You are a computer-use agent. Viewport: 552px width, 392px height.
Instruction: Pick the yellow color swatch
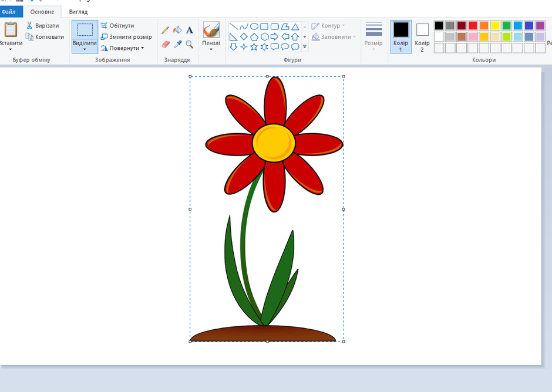tap(495, 25)
